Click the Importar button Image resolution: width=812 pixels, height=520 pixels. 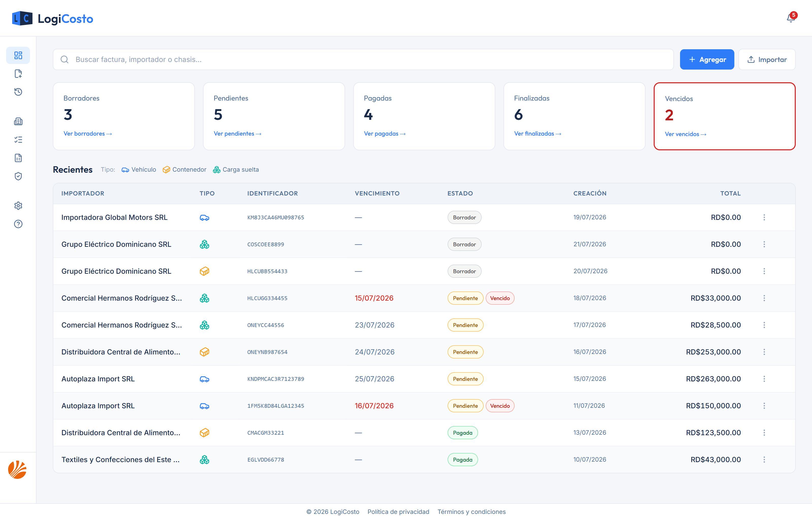click(767, 59)
